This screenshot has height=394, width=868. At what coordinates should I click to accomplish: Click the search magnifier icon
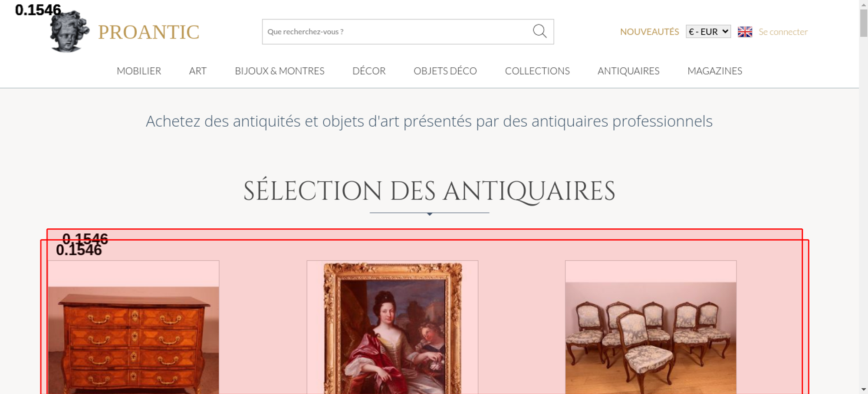coord(539,31)
